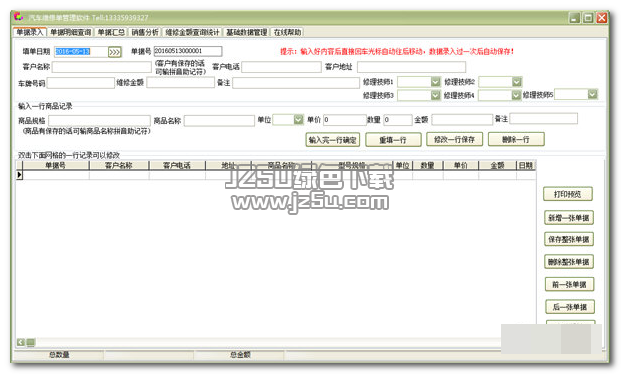Click the 备注 field beside 维修金额
The image size is (621, 374).
click(x=296, y=82)
